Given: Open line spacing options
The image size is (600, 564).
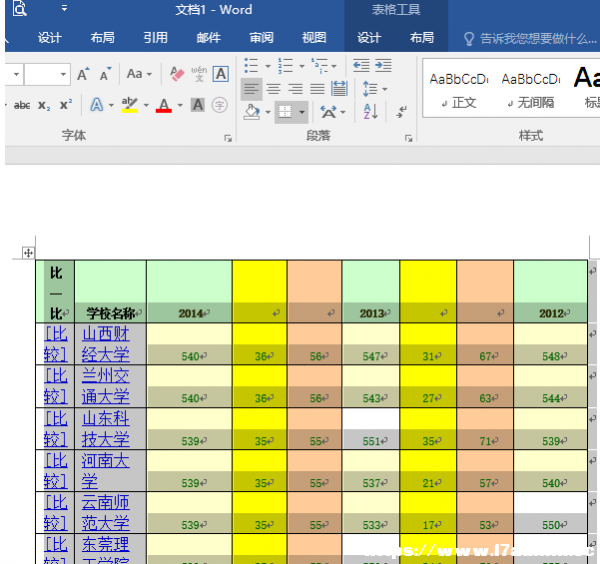Looking at the screenshot, I should pyautogui.click(x=375, y=89).
